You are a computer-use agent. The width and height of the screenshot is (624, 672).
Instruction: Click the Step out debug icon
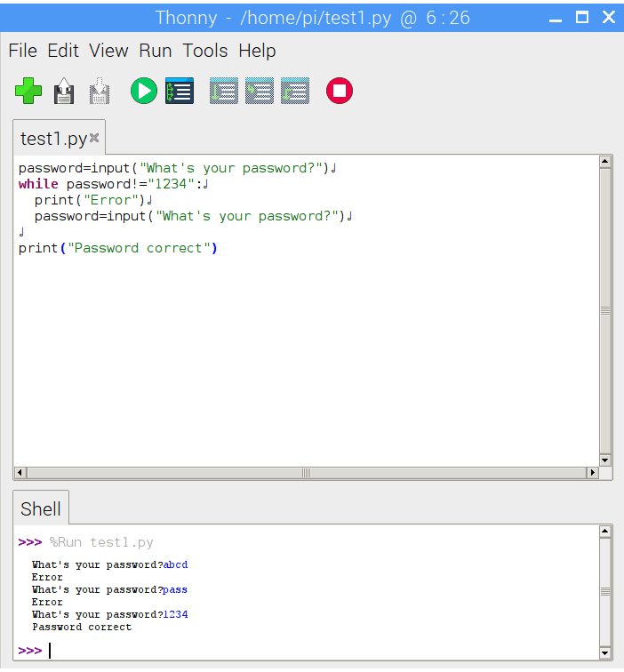295,91
